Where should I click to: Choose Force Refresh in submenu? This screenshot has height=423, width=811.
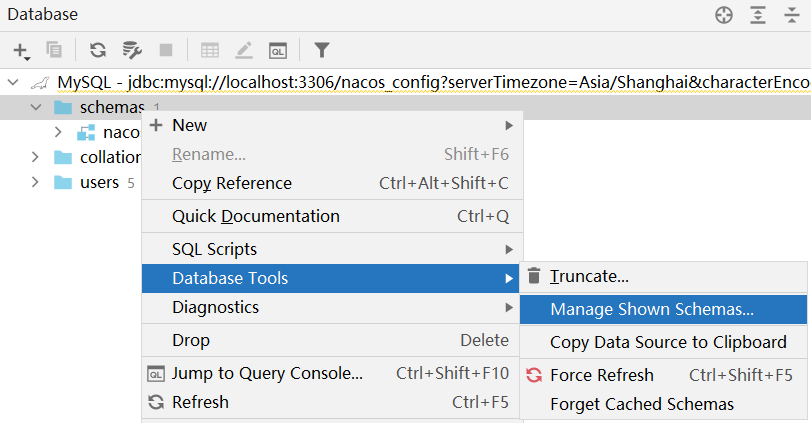click(x=664, y=375)
